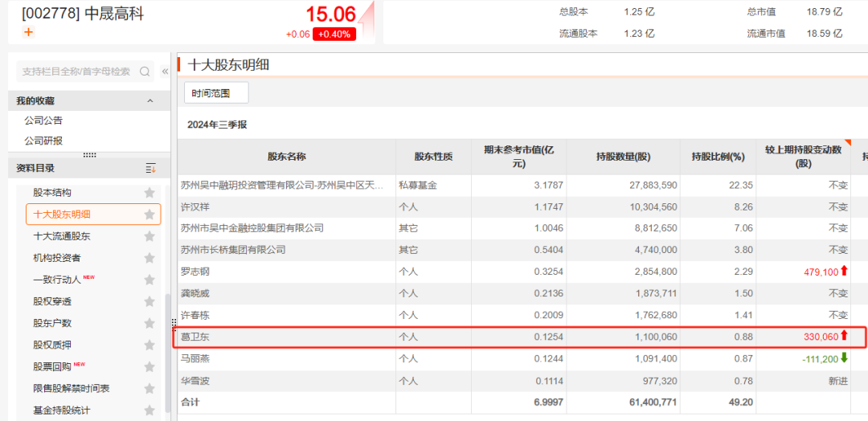The height and width of the screenshot is (421, 868).
Task: Select shareholder 马丽燕
Action: (x=194, y=359)
